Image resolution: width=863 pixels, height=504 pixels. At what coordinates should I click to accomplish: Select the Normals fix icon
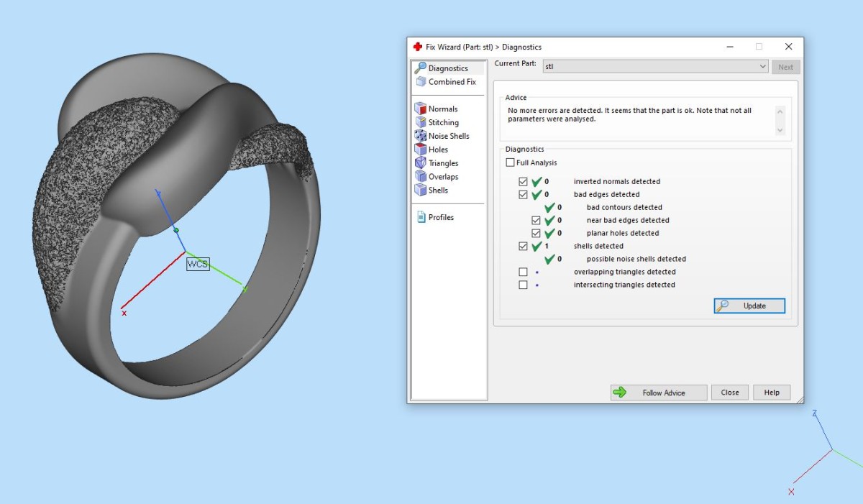tap(421, 109)
